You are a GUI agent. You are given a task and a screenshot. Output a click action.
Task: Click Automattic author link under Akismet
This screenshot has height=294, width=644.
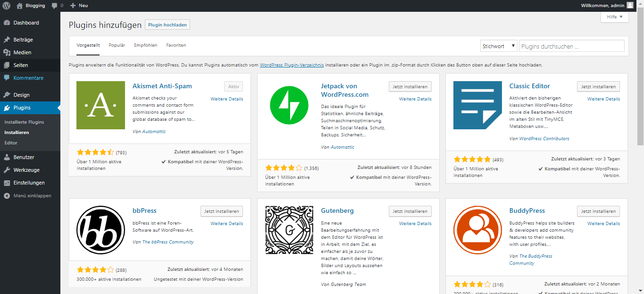(x=154, y=132)
